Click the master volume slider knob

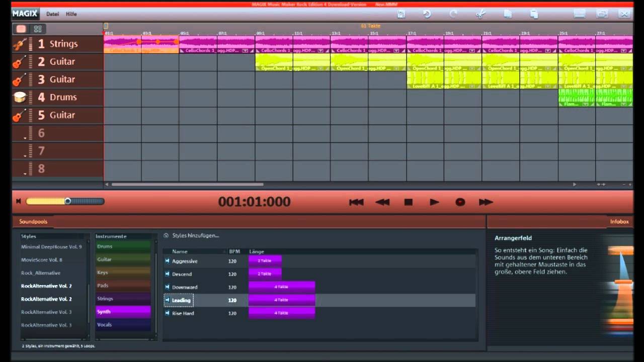[x=68, y=201]
